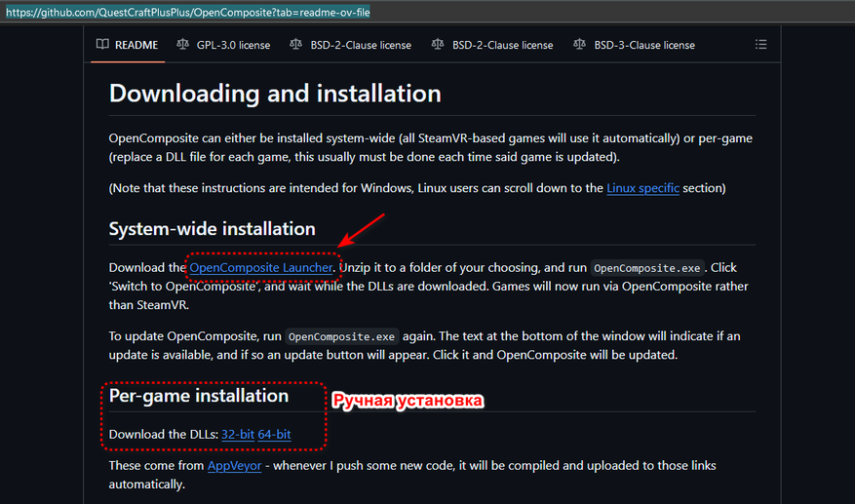Click the scale icon of the second BSD-2-Clause license
Screen dimensions: 855x504
(x=438, y=45)
